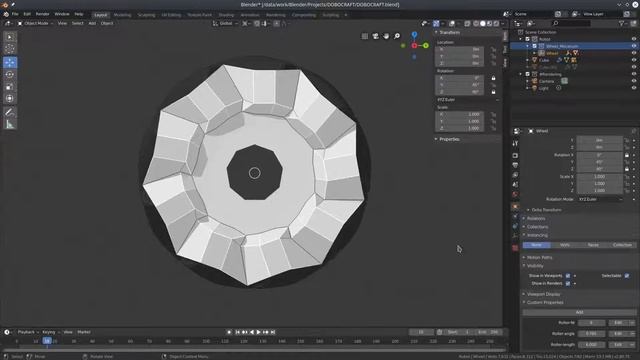Jump to the timeline end frame

pyautogui.click(x=273, y=332)
